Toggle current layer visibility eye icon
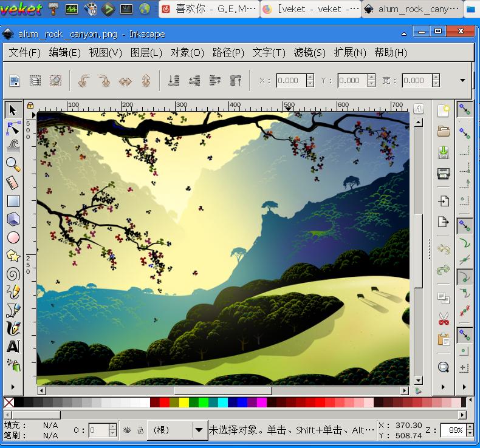The height and width of the screenshot is (448, 480). (x=128, y=430)
